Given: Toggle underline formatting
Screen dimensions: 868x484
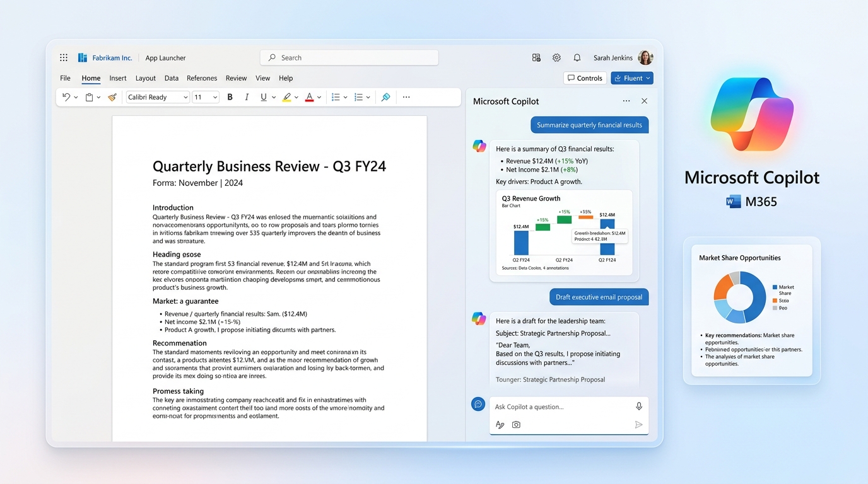Looking at the screenshot, I should (x=264, y=97).
